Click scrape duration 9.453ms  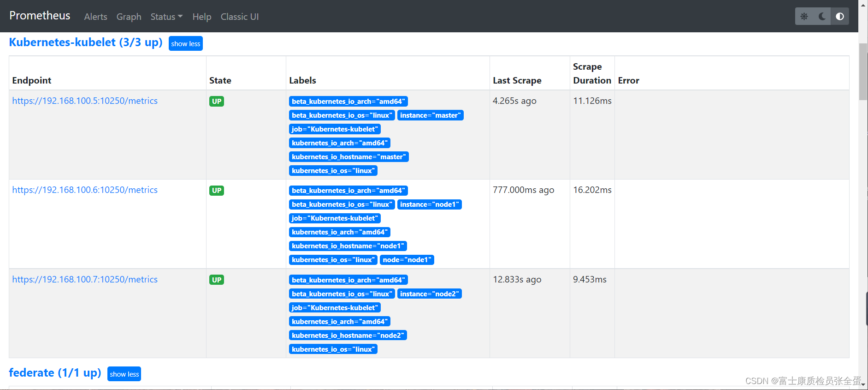coord(590,279)
